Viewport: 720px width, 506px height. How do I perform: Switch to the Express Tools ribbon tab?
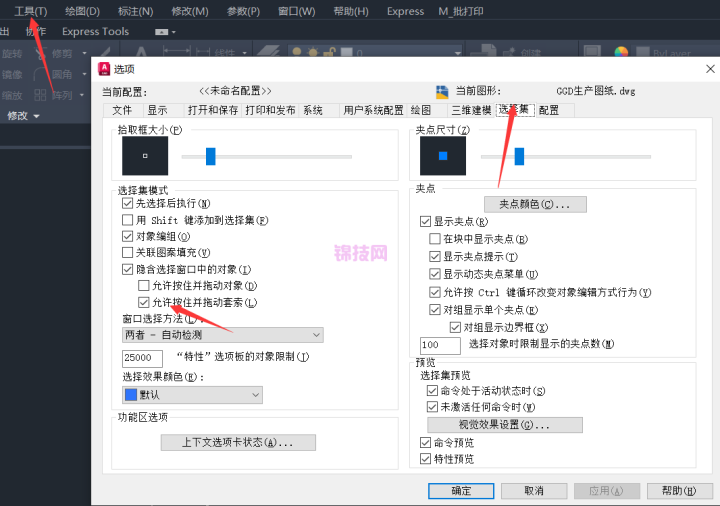coord(96,32)
